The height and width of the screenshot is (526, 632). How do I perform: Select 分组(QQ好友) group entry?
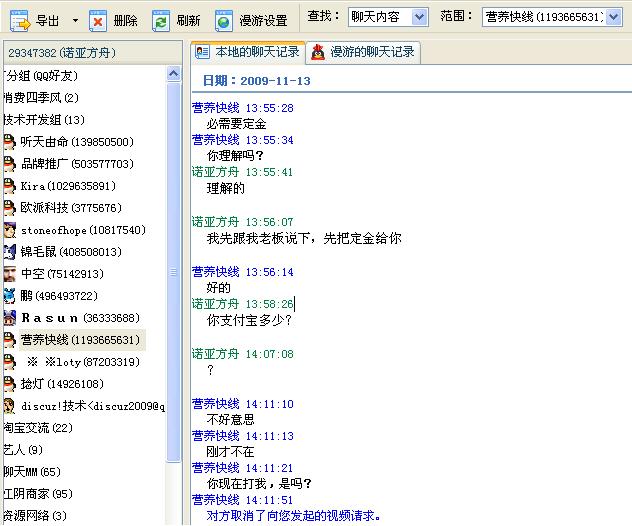42,76
